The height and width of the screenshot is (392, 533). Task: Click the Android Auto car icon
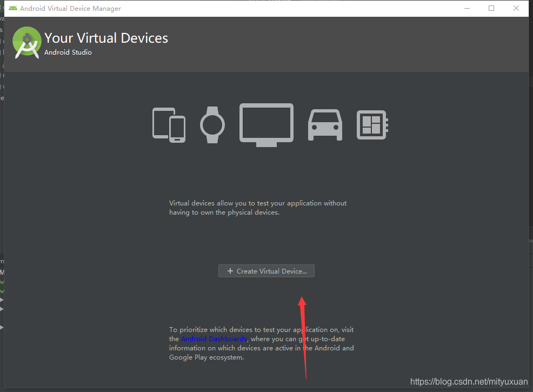(x=325, y=125)
